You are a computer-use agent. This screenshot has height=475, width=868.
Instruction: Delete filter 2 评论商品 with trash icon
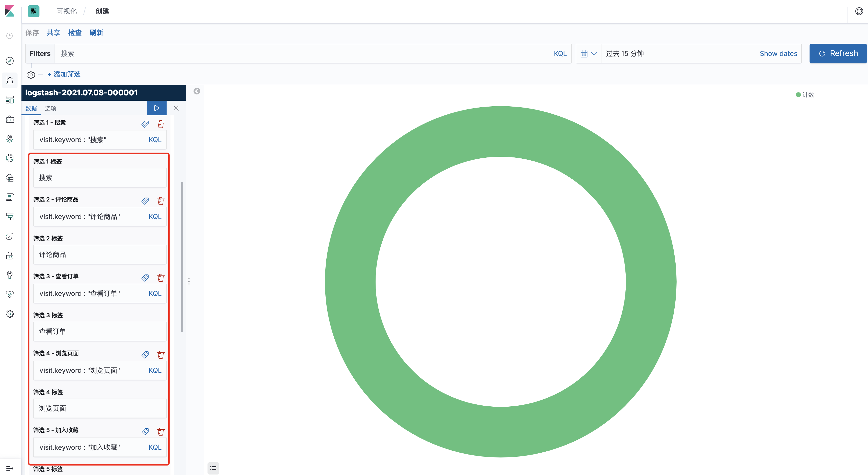point(161,201)
